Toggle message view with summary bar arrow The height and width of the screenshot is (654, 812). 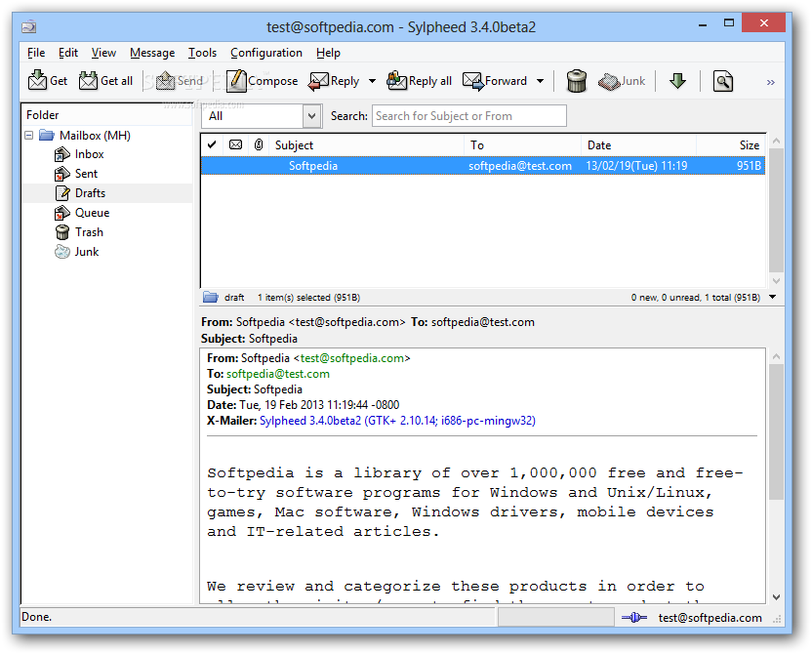pos(773,297)
